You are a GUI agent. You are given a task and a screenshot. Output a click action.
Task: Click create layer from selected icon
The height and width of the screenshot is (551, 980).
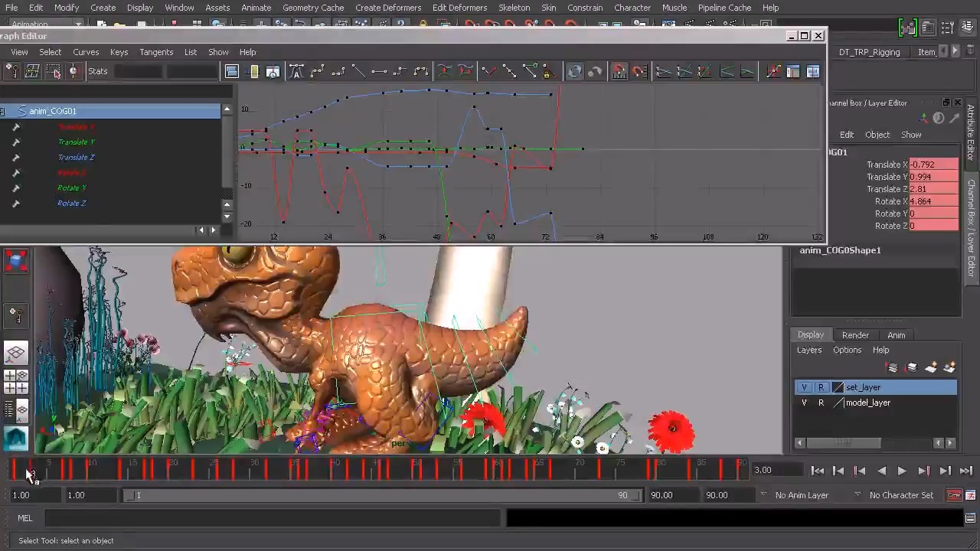pos(950,368)
